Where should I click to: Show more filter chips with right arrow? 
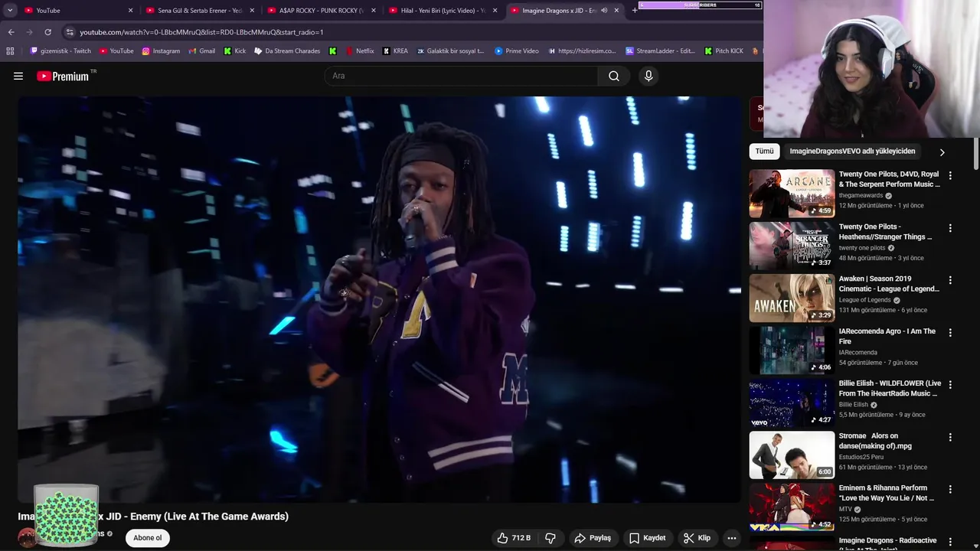[x=942, y=152]
